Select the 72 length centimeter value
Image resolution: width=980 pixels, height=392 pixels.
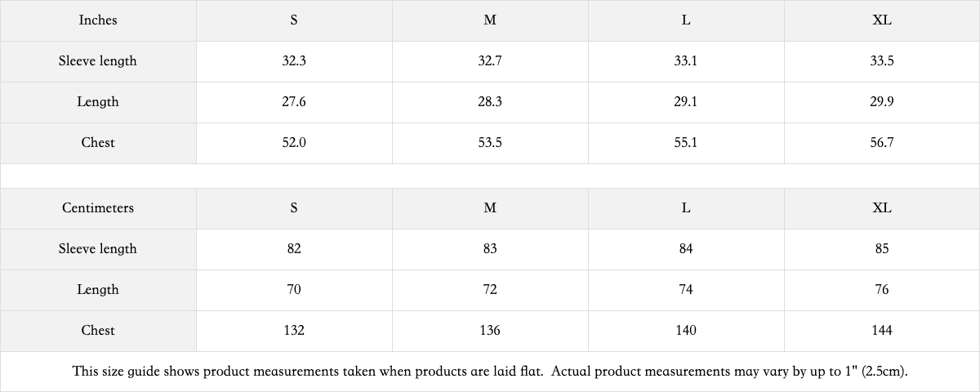coord(490,290)
